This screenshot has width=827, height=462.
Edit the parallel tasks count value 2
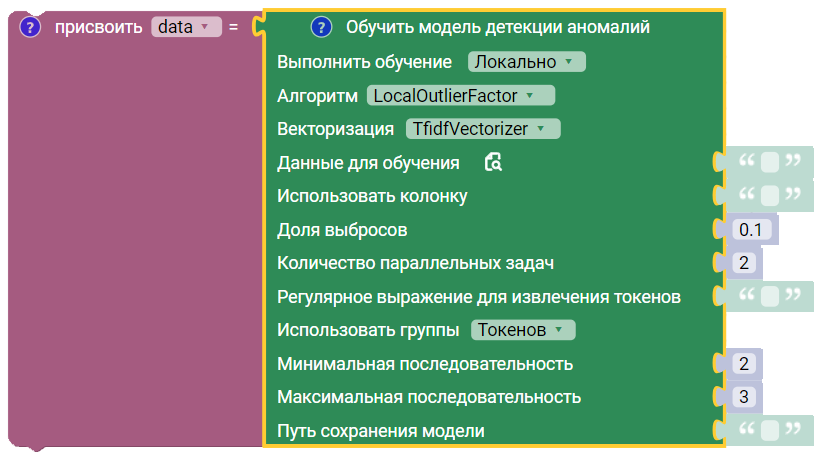pyautogui.click(x=744, y=263)
